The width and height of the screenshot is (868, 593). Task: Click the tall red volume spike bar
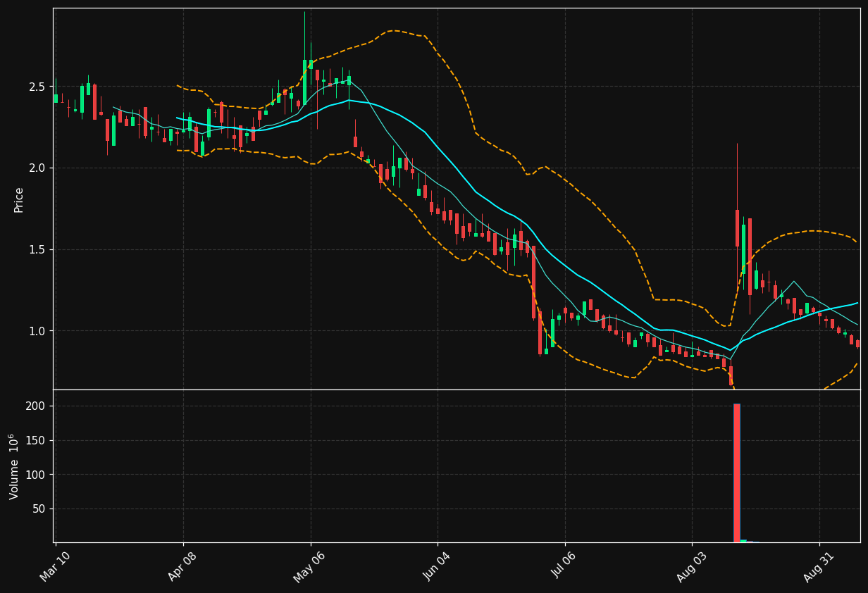pos(736,473)
